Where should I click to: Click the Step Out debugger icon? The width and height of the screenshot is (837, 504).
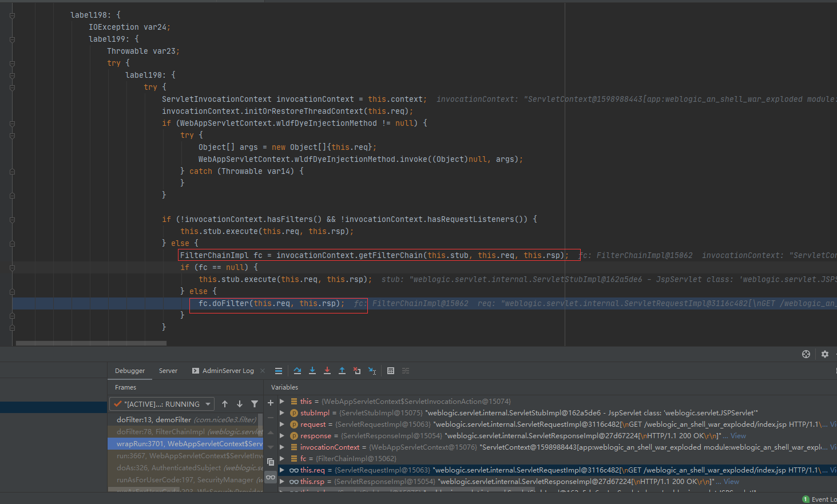[x=342, y=371]
